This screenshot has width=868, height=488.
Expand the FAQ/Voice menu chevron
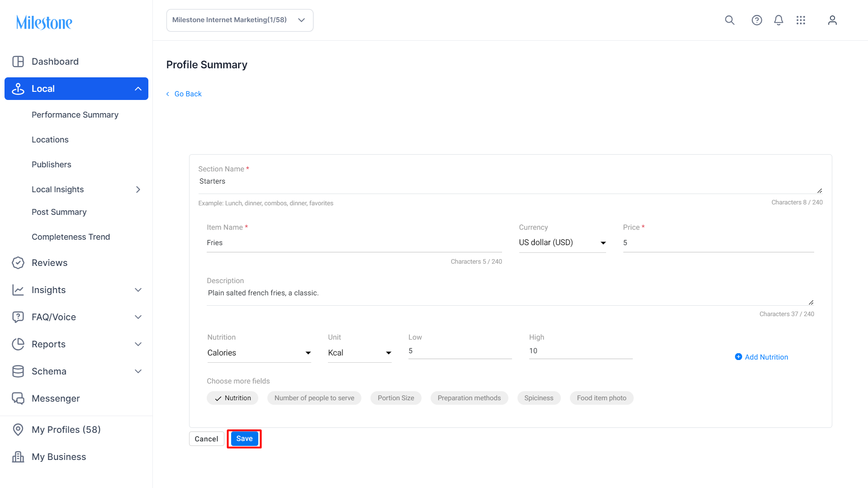coord(138,317)
